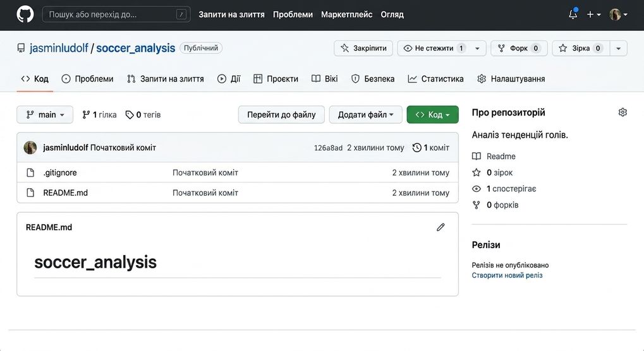Switch to the Проблеми repository tab
The image size is (644, 351).
[x=87, y=79]
